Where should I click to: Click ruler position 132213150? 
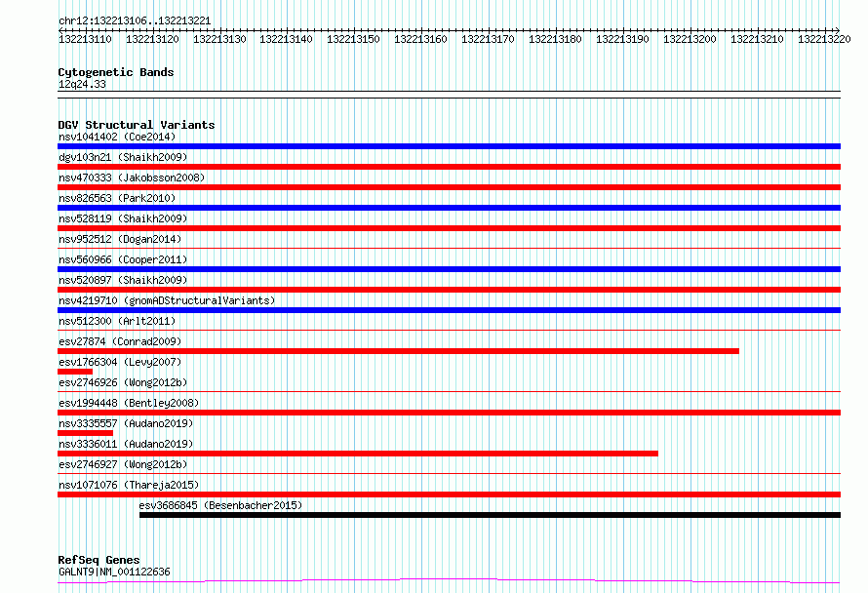353,39
